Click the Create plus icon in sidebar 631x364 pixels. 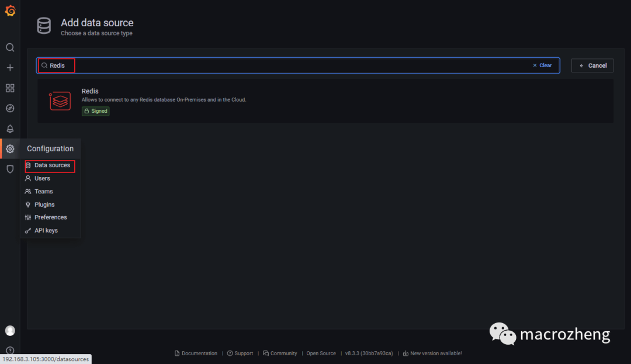click(x=10, y=68)
